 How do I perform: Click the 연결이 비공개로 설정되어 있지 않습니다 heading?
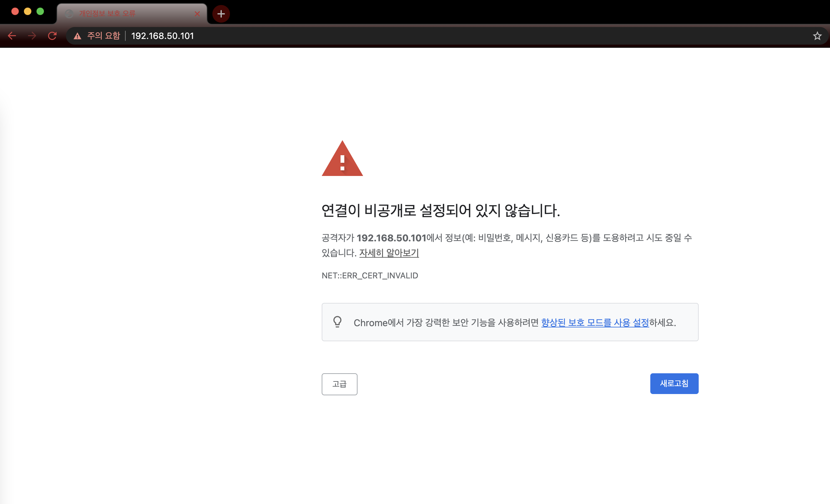(440, 211)
